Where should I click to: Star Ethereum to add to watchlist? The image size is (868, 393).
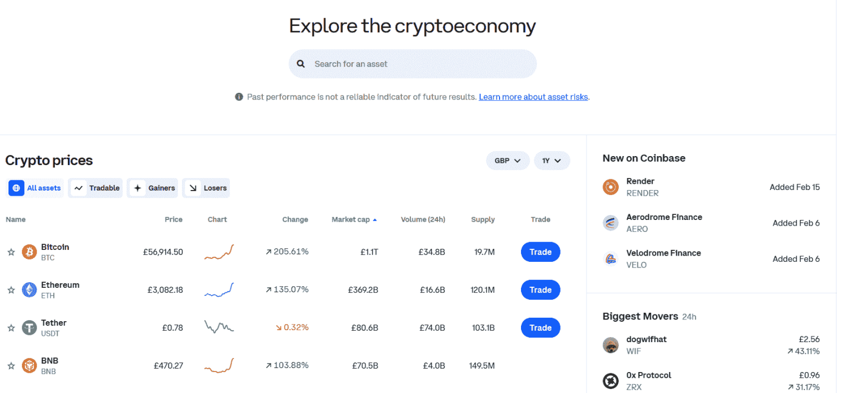[11, 290]
